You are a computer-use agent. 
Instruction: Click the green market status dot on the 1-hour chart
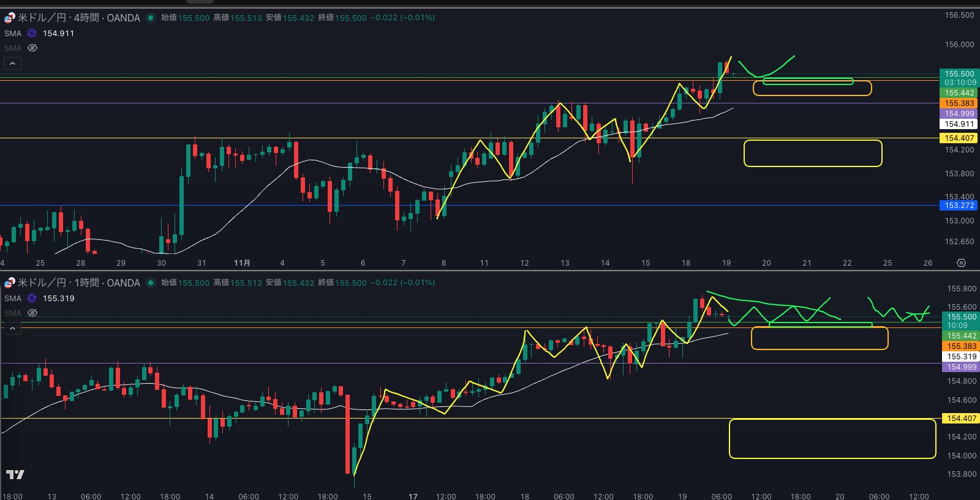(151, 283)
